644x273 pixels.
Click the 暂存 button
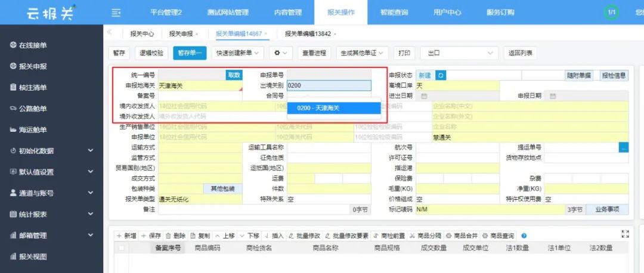click(x=119, y=53)
